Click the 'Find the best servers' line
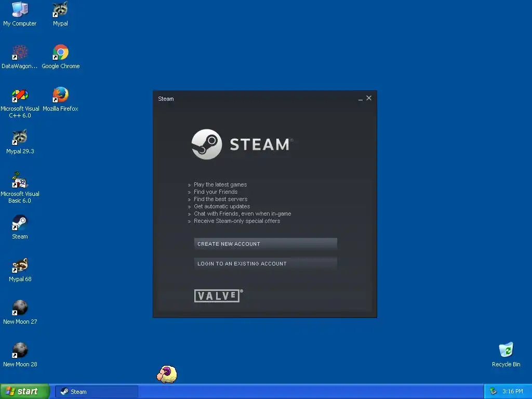532x399 pixels. pos(220,199)
